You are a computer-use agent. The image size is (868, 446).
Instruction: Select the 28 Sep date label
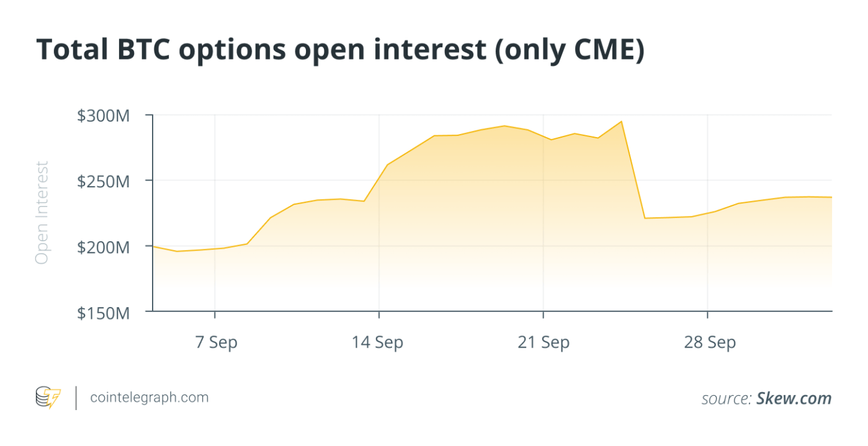click(x=709, y=342)
